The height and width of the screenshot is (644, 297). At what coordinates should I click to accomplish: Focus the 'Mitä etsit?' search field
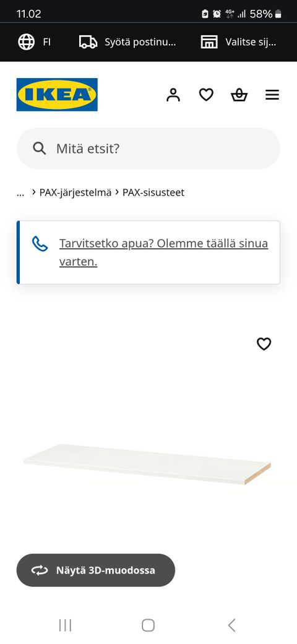148,148
